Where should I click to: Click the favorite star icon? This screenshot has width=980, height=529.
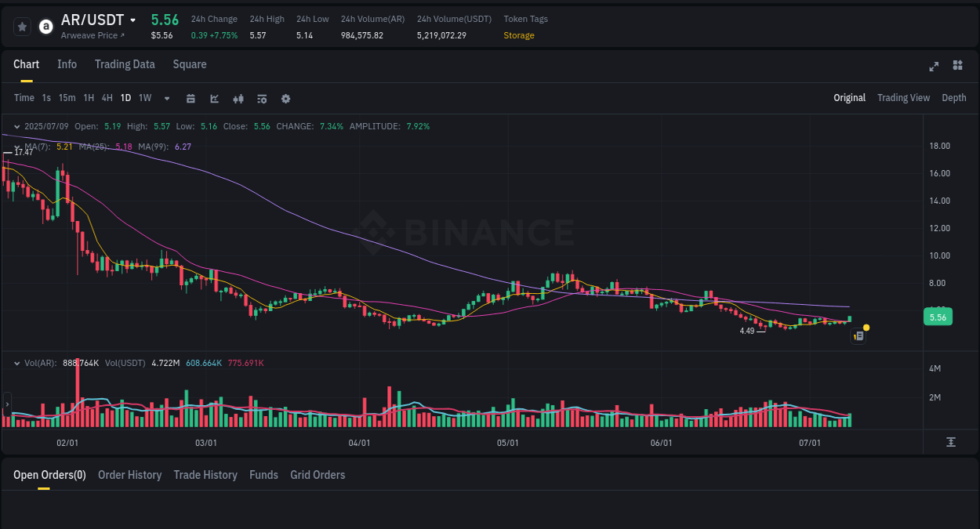tap(22, 26)
